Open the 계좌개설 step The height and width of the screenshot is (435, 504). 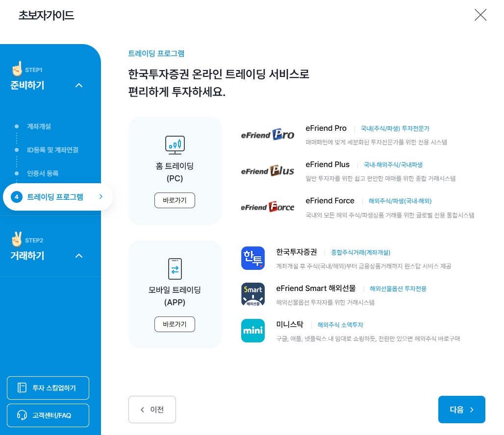[x=39, y=126]
